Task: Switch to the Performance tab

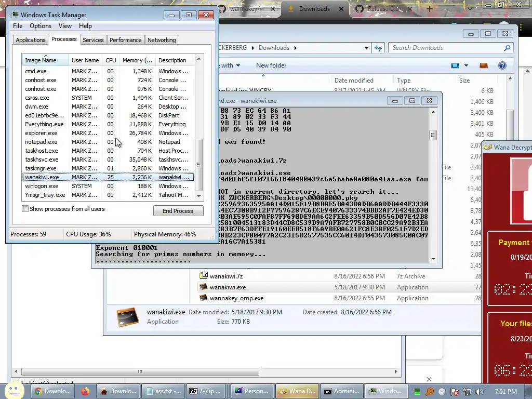Action: (125, 40)
